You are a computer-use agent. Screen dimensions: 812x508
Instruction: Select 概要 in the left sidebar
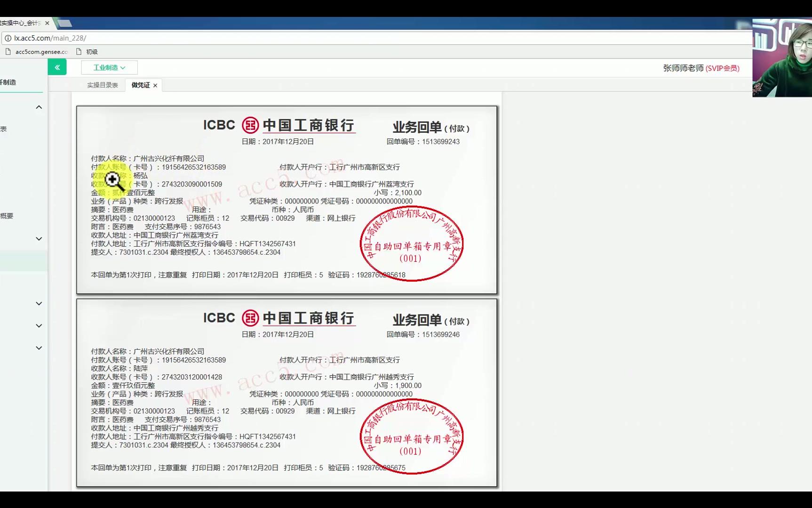tap(7, 216)
